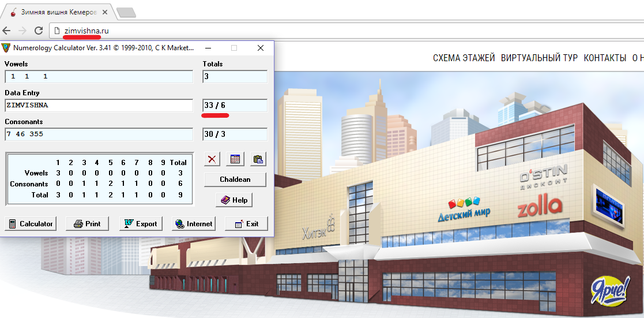Go forward in browser
This screenshot has width=644, height=318.
click(x=23, y=31)
